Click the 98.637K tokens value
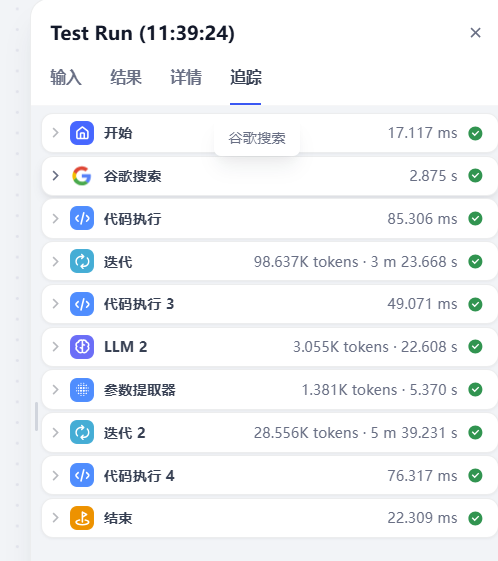The image size is (498, 561). 306,262
